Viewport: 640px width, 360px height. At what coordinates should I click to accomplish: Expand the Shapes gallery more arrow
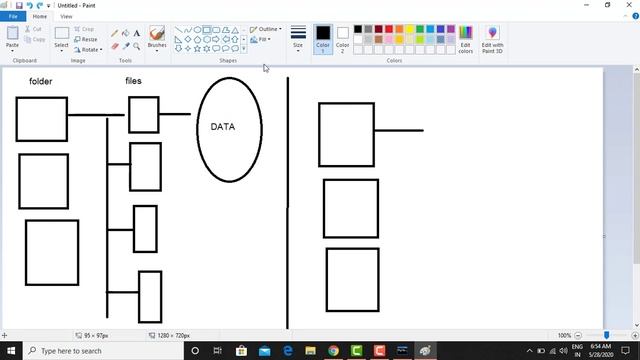click(244, 49)
